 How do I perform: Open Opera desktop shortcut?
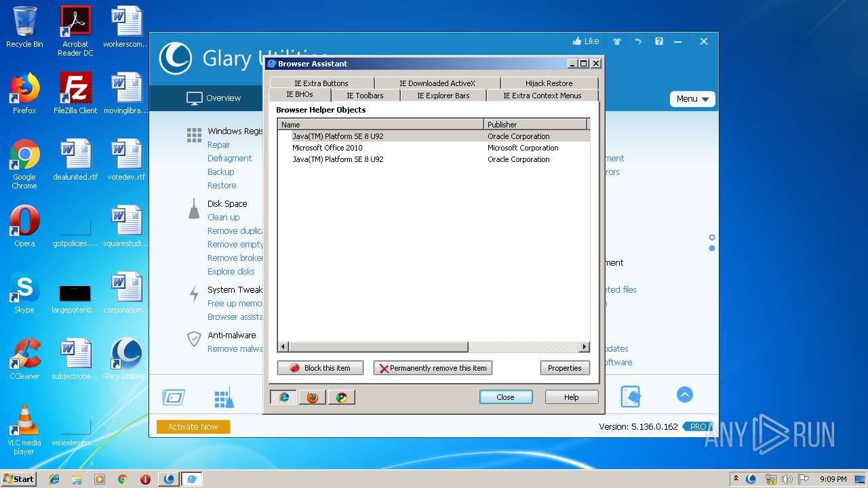pos(24,226)
